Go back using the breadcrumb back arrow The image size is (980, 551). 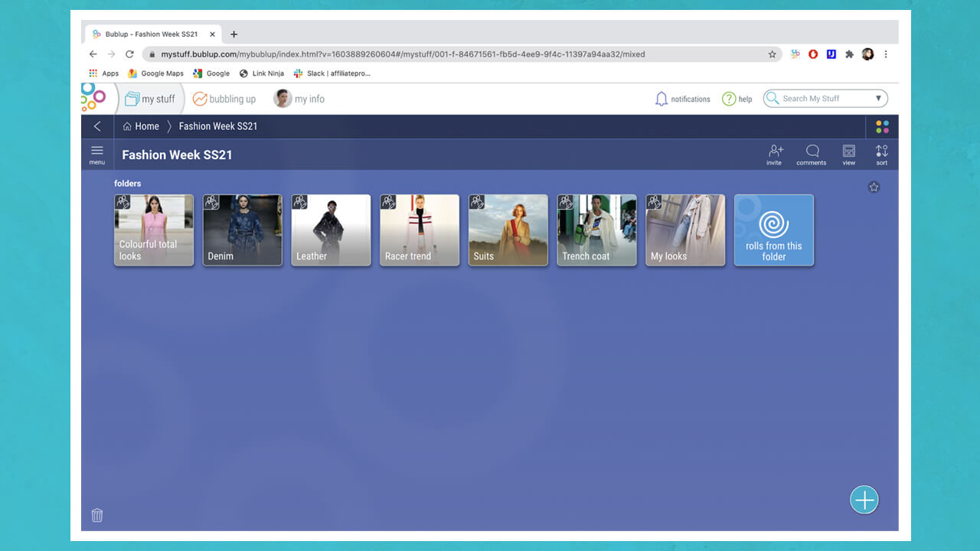tap(97, 126)
